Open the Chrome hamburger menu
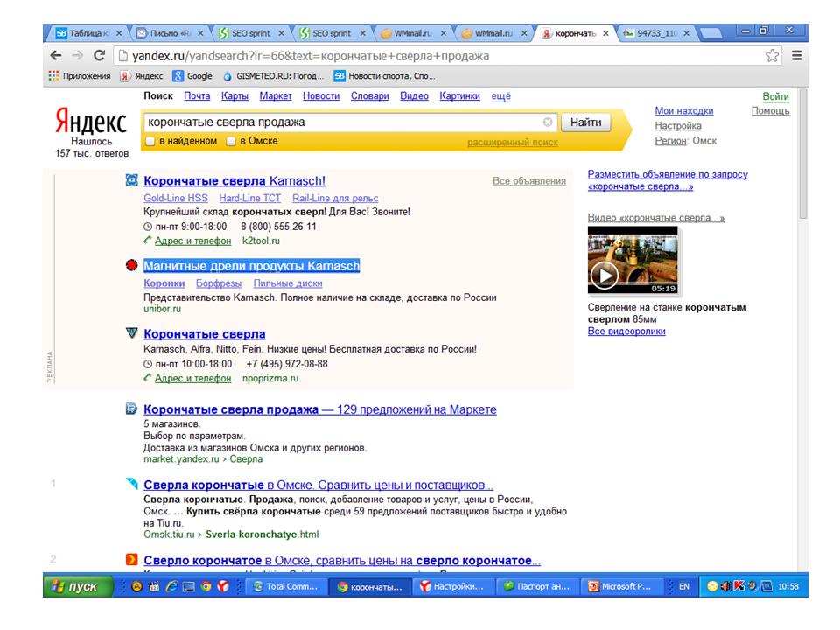Screen dimensions: 840x630 coord(796,55)
